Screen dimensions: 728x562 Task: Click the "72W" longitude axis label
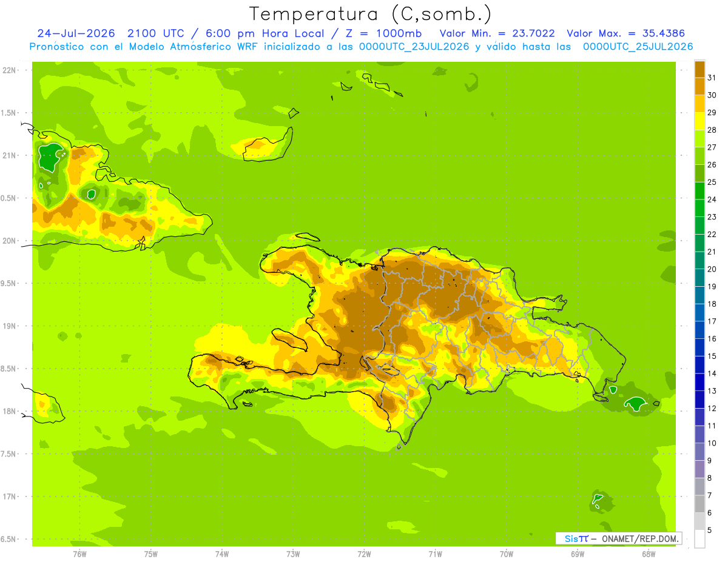tap(364, 554)
